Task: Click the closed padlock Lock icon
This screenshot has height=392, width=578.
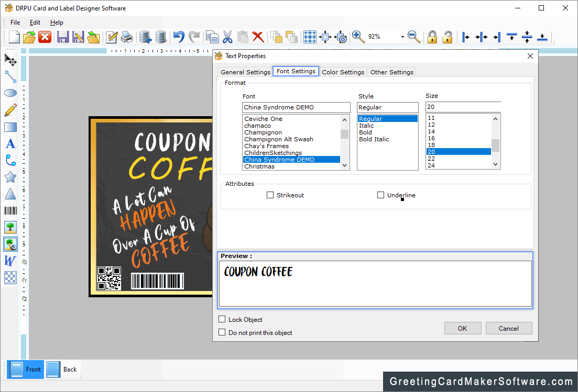Action: pos(432,37)
